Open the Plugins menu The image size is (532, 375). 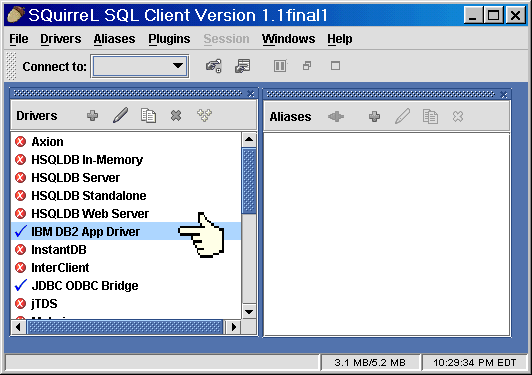[169, 39]
